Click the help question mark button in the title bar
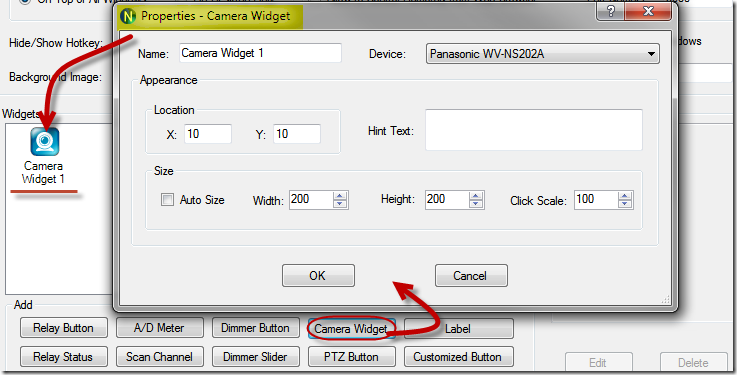 pyautogui.click(x=610, y=11)
